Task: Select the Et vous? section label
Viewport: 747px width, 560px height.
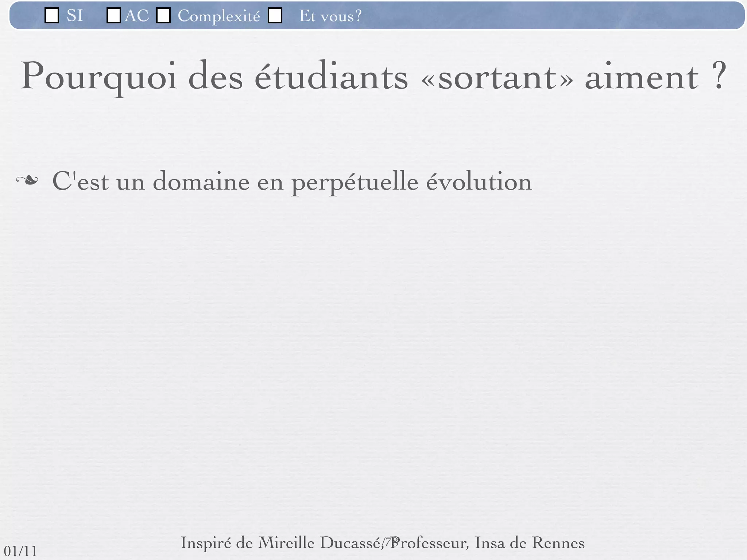Action: 330,16
